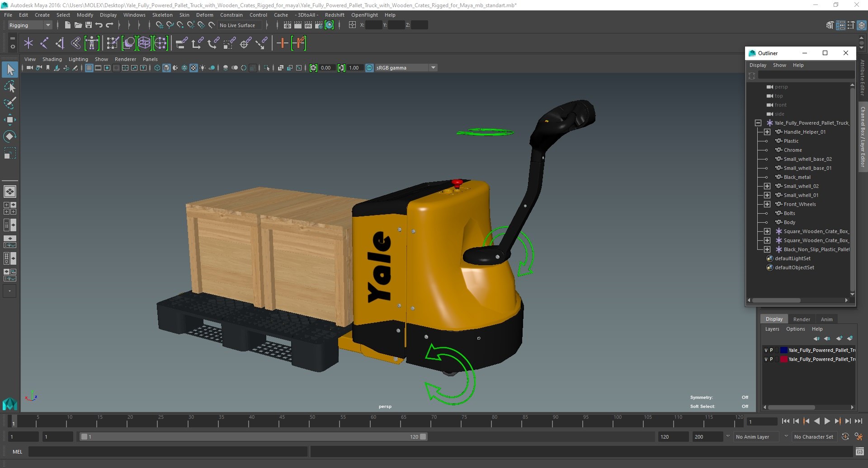This screenshot has width=868, height=468.
Task: Toggle playback P of the red layer
Action: coord(771,359)
